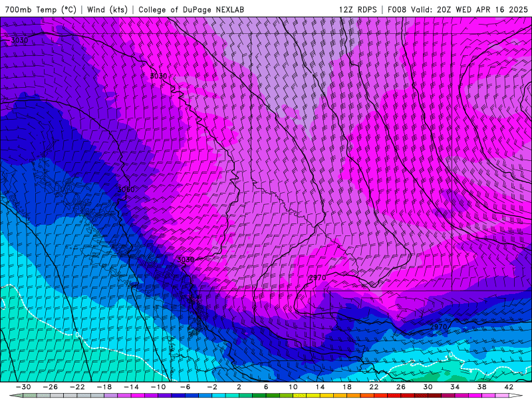Screen dimensions: 532x399
Task: Click 'College of DuPage NEXLAB' header text
Action: tap(191, 9)
